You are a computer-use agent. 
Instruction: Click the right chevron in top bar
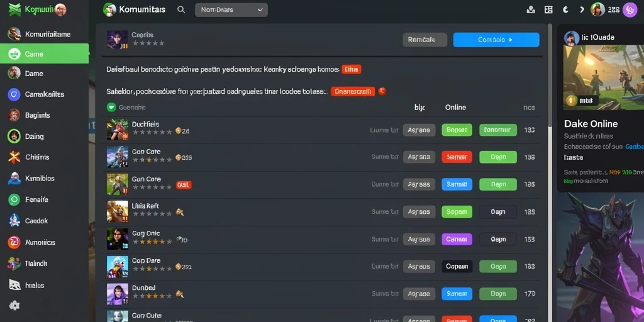(582, 9)
